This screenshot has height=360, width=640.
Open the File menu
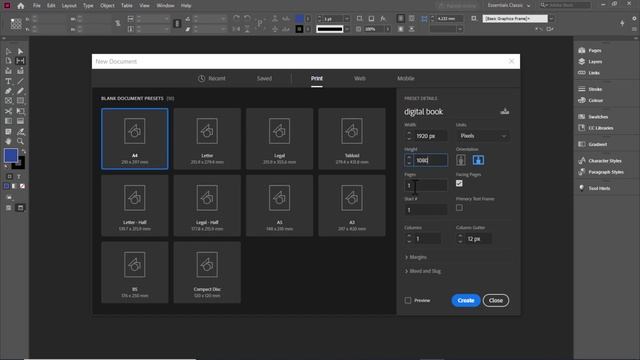37,6
